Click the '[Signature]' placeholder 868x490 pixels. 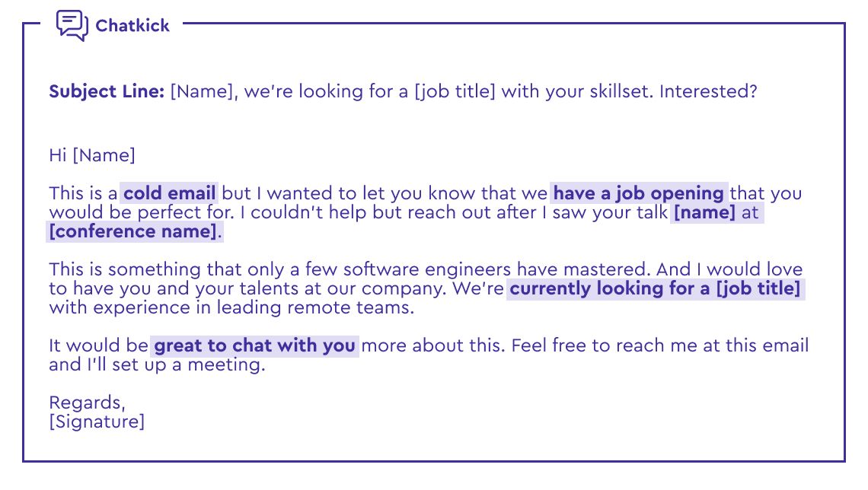(x=97, y=422)
